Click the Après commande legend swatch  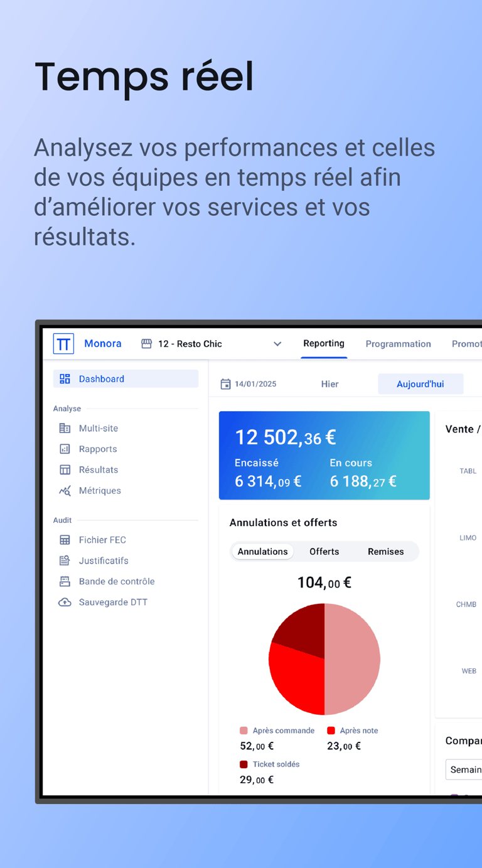click(x=244, y=731)
